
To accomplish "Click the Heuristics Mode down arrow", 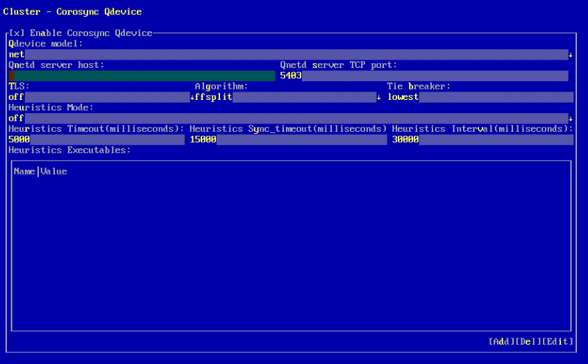I will (x=570, y=119).
